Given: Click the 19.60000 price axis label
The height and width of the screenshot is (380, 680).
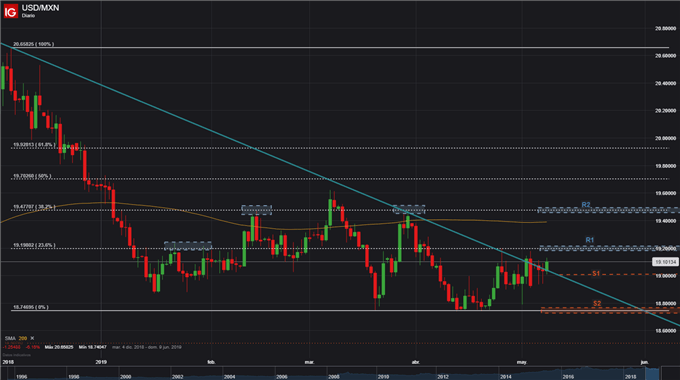Looking at the screenshot, I should coord(666,193).
